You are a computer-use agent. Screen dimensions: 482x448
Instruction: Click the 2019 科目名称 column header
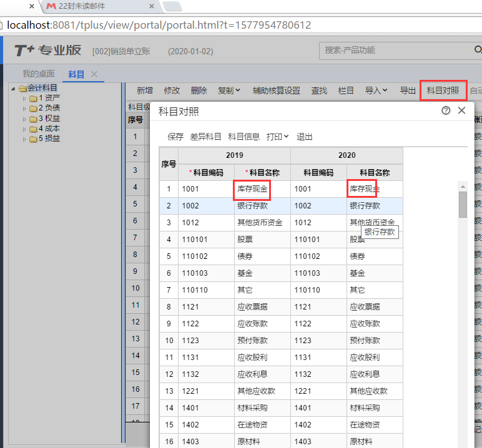click(262, 172)
